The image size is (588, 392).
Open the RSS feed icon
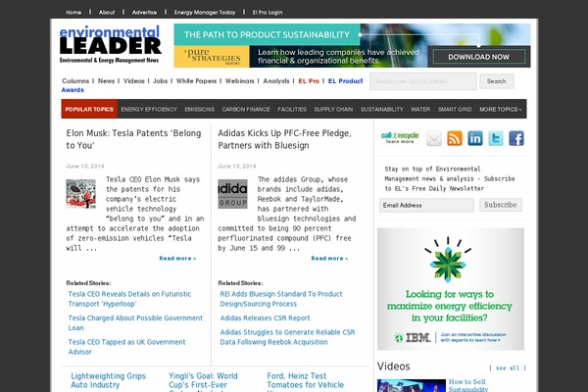tap(455, 138)
